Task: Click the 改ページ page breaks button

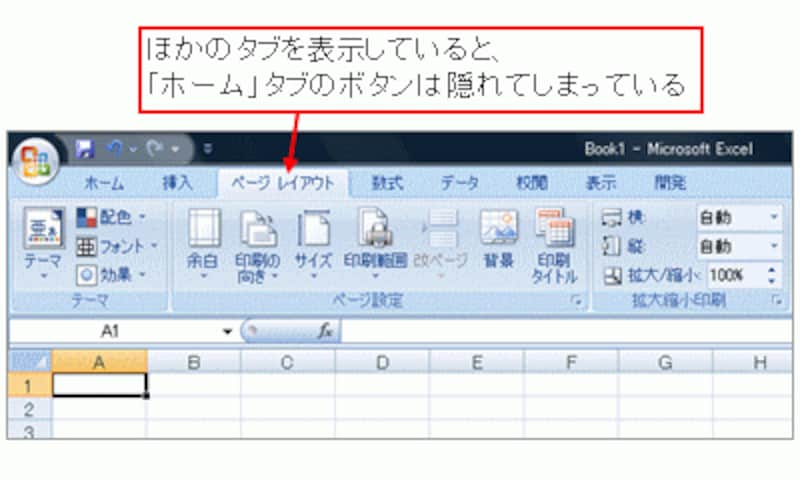Action: tap(440, 244)
